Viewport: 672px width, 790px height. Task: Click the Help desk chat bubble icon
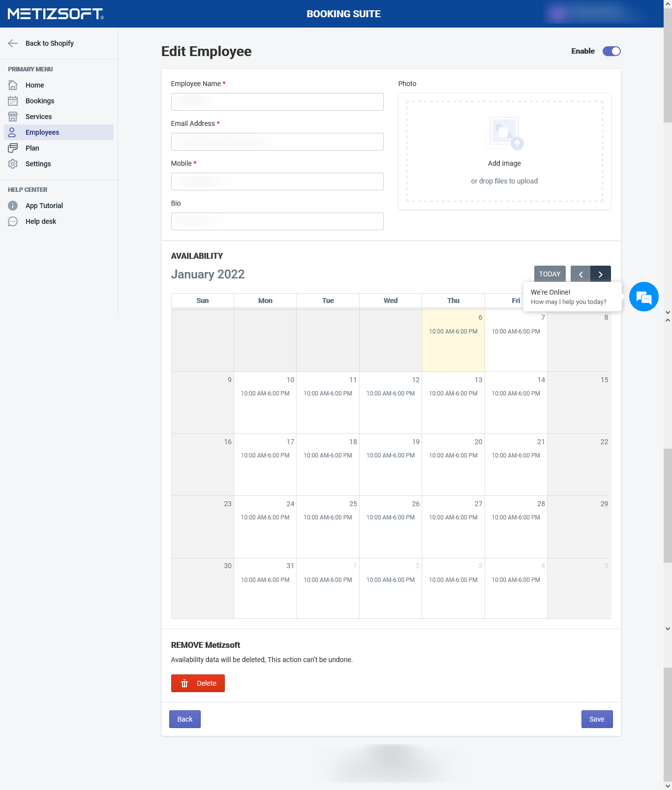pyautogui.click(x=13, y=221)
